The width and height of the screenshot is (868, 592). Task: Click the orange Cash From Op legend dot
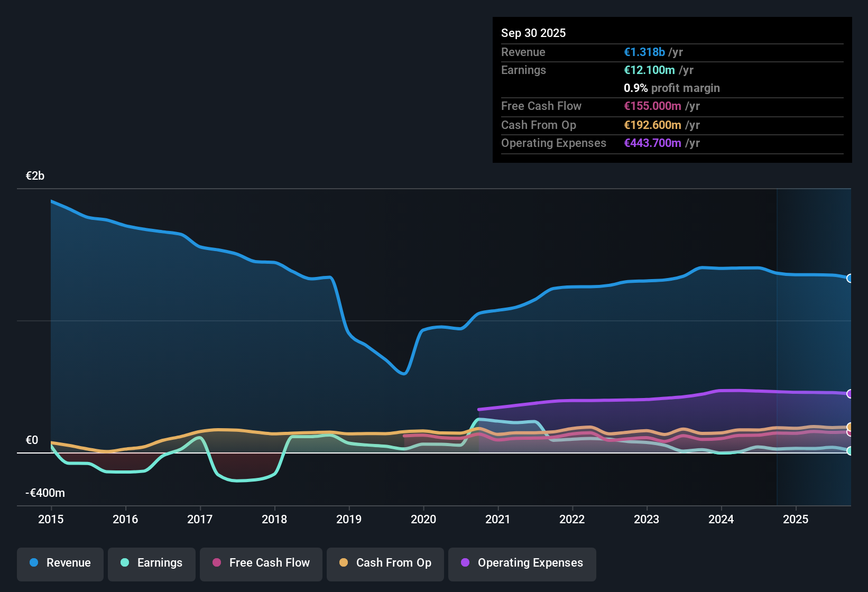point(343,563)
